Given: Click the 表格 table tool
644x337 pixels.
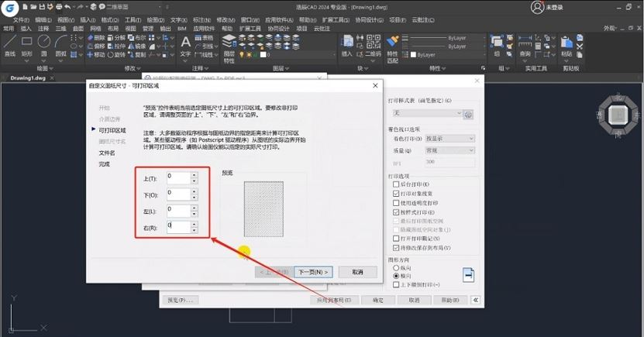Looking at the screenshot, I should tap(204, 38).
